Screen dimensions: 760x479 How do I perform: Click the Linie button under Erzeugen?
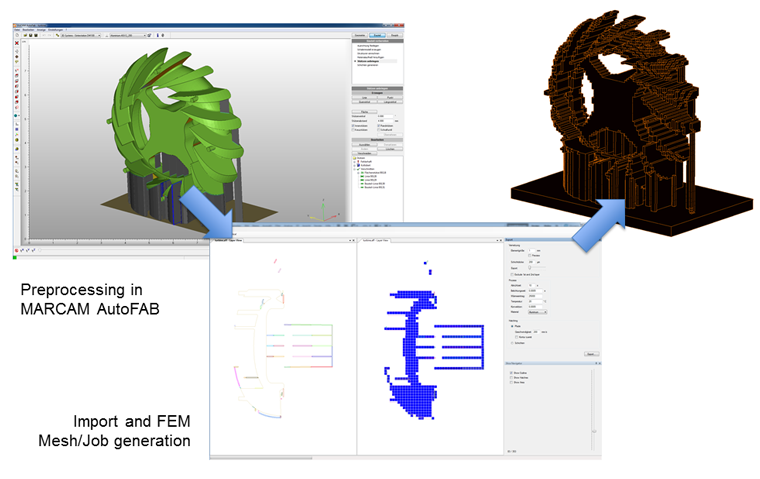point(364,97)
